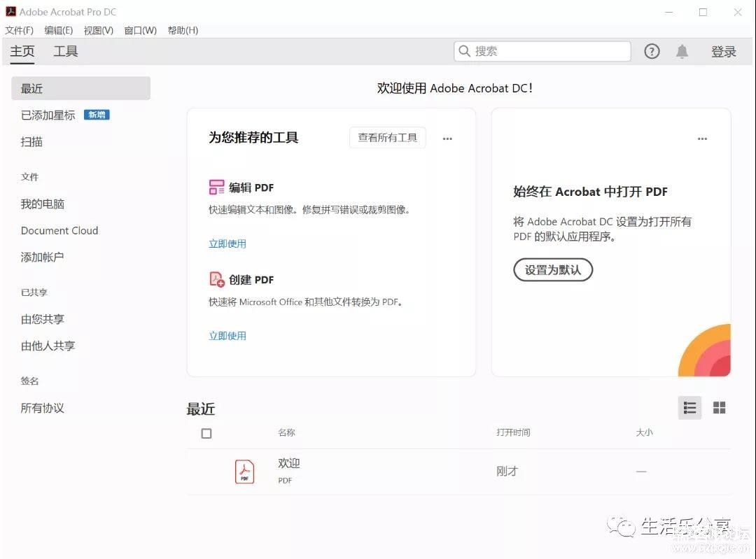Sort recent files by 名称 column
Viewport: 756px width, 559px height.
click(x=286, y=432)
